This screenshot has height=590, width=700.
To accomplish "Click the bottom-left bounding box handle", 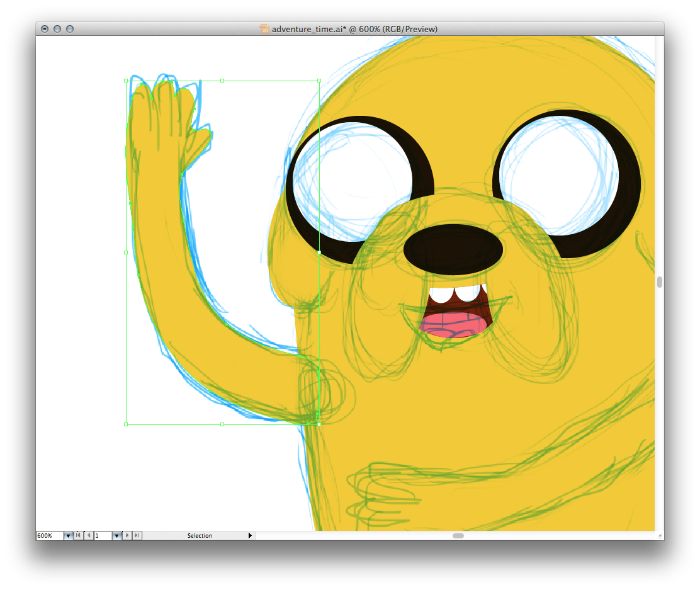I will click(x=126, y=424).
